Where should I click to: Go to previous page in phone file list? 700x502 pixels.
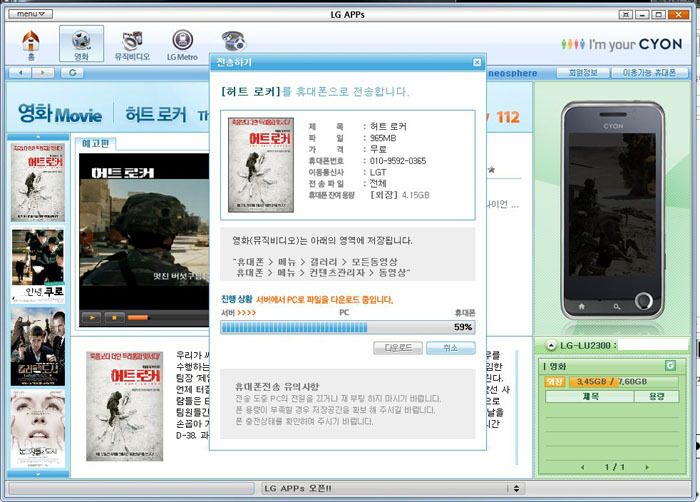click(583, 467)
